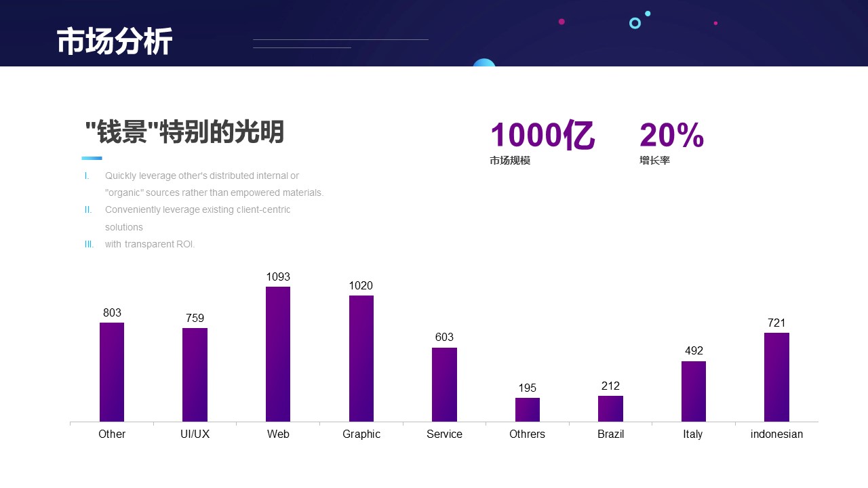Screen dimensions: 868x488
Task: Select the indonesian bar in chart
Action: tap(776, 377)
